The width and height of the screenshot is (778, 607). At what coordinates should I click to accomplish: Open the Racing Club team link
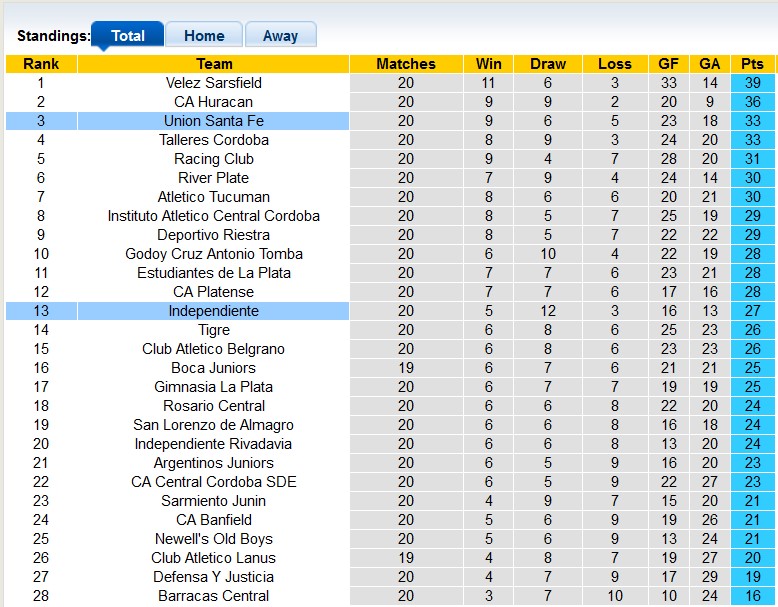pos(213,159)
